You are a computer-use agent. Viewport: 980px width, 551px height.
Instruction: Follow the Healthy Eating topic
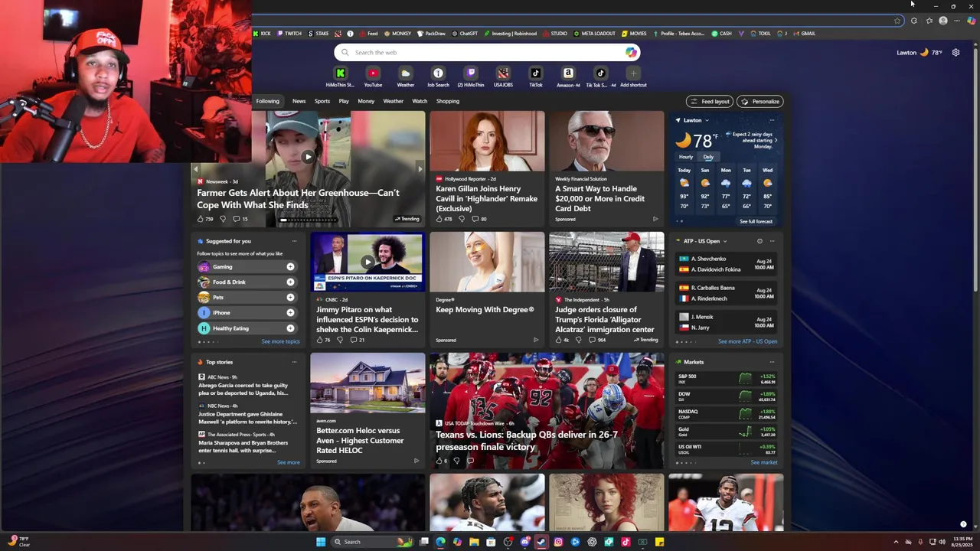tap(290, 328)
